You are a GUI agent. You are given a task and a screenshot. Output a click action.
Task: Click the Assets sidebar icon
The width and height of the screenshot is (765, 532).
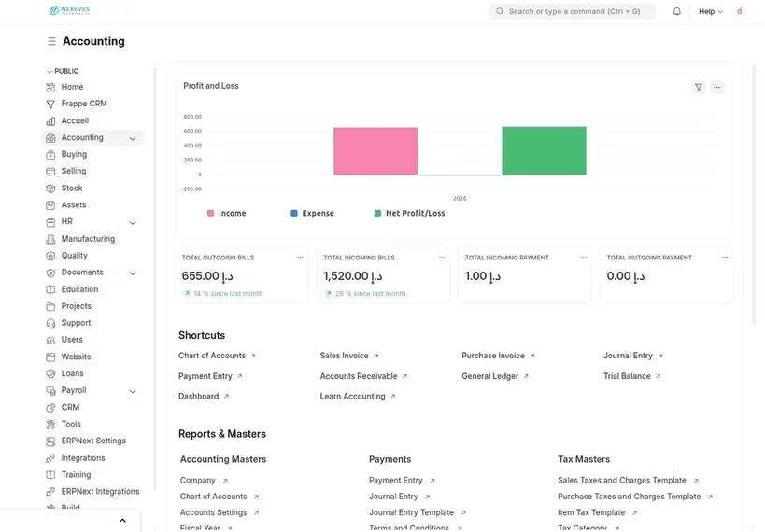[50, 205]
